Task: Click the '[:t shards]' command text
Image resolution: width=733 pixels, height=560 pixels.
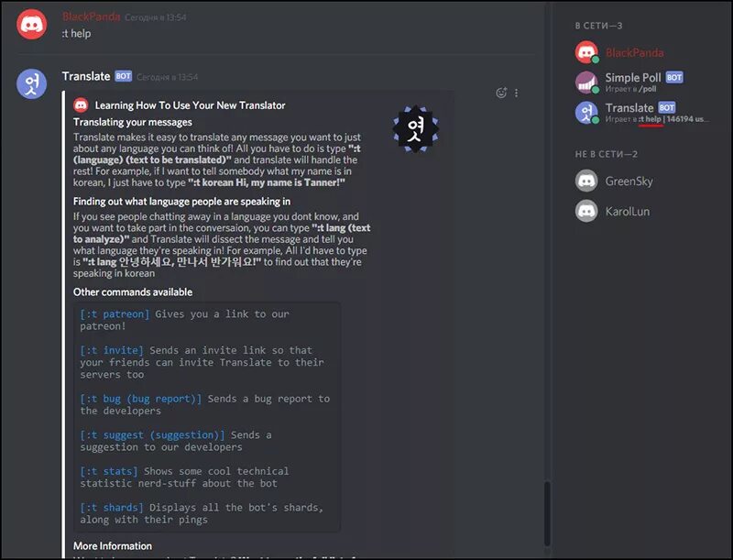Action: (112, 508)
